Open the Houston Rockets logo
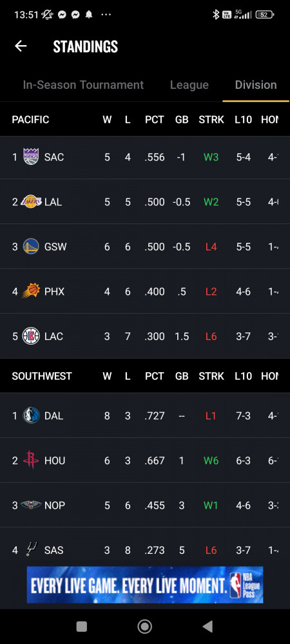 coord(31,460)
